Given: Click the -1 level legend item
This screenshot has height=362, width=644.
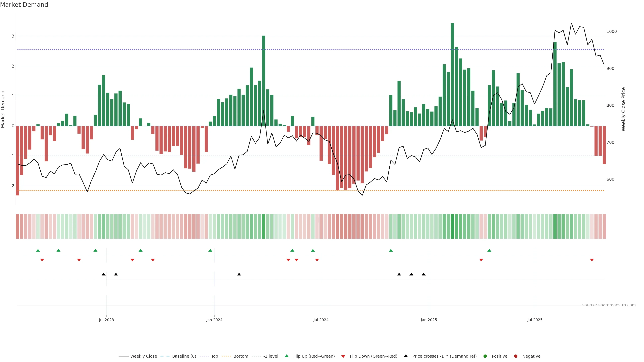Looking at the screenshot, I should (x=271, y=356).
